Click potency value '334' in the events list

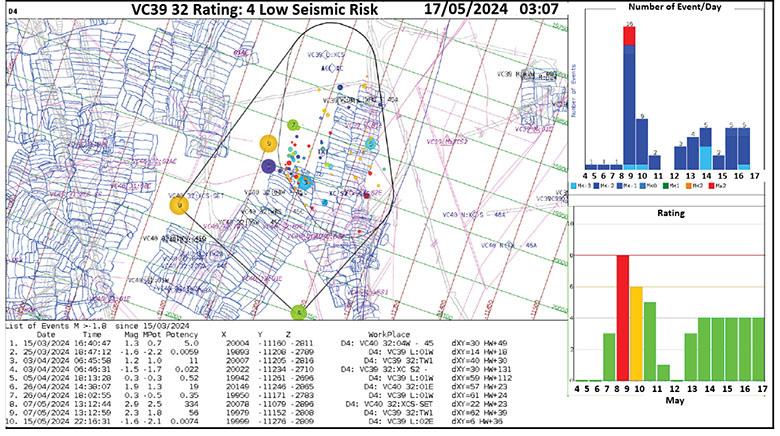point(192,404)
